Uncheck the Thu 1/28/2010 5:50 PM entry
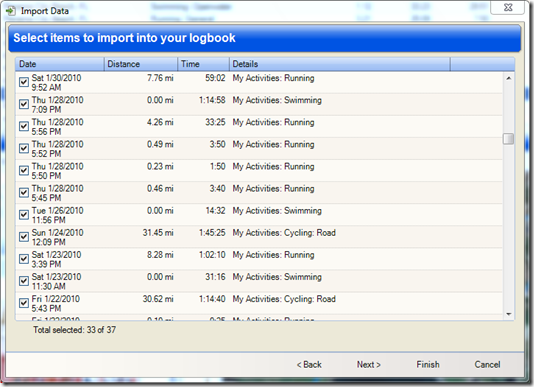The image size is (534, 387). coord(24,171)
